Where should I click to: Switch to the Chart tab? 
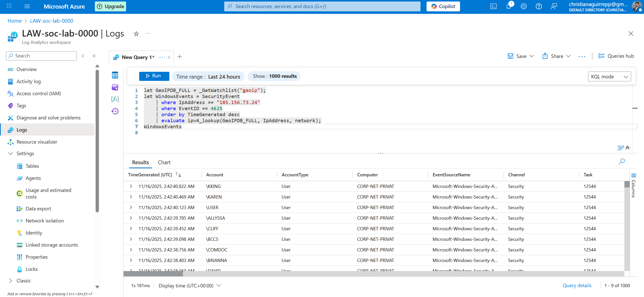click(164, 162)
